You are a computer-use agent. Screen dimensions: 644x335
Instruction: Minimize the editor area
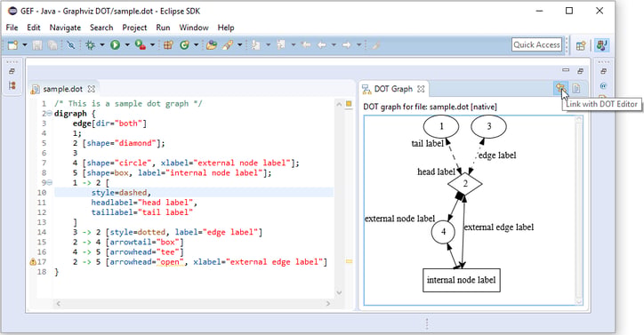point(566,70)
